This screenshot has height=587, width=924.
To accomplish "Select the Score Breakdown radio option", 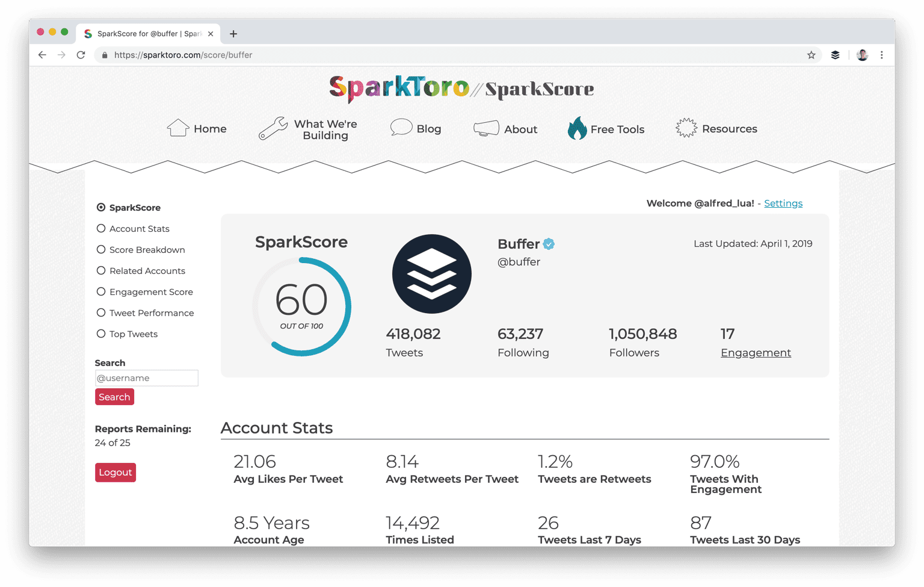I will pos(101,249).
